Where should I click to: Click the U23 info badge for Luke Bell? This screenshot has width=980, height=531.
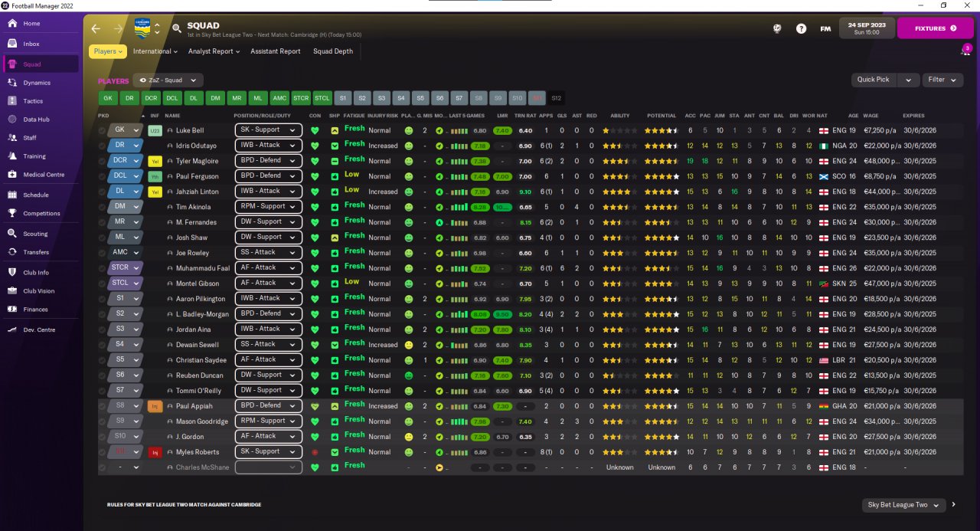[155, 130]
